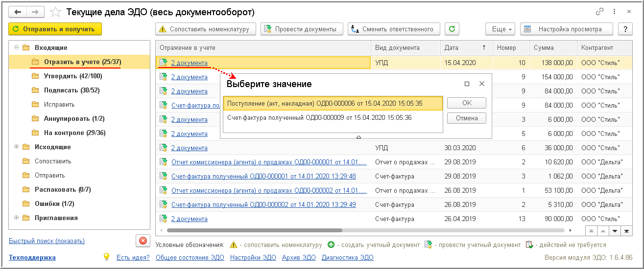This screenshot has height=269, width=644.
Task: Open the 2 документа link dated 30.03.2020
Action: 189,148
